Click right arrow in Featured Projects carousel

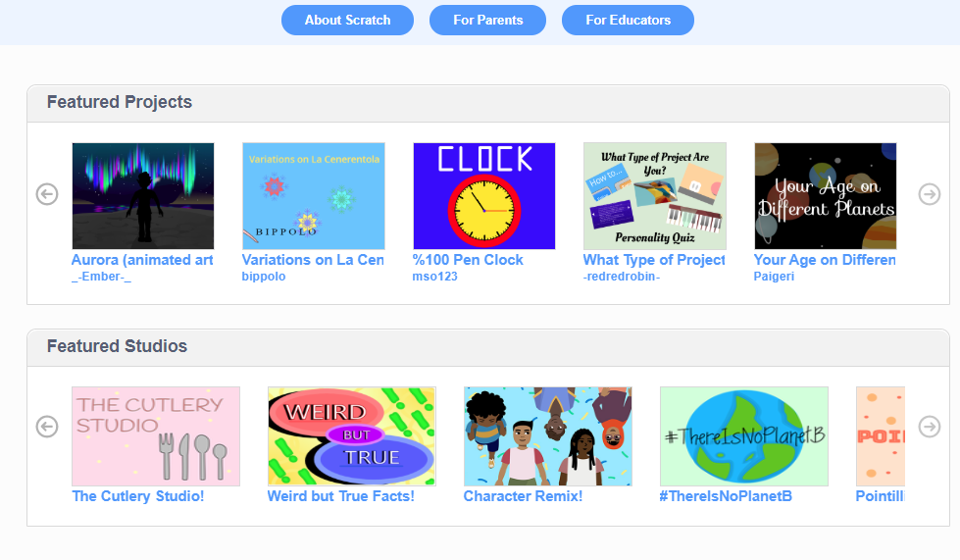pos(930,194)
